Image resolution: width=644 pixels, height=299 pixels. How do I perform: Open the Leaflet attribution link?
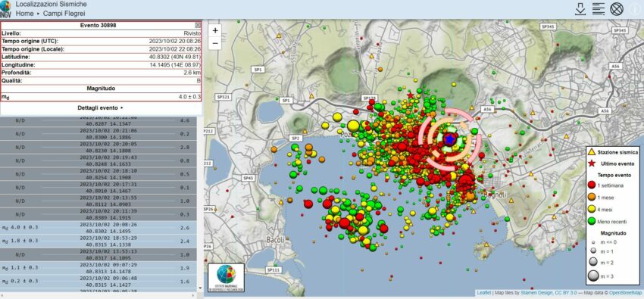(484, 293)
